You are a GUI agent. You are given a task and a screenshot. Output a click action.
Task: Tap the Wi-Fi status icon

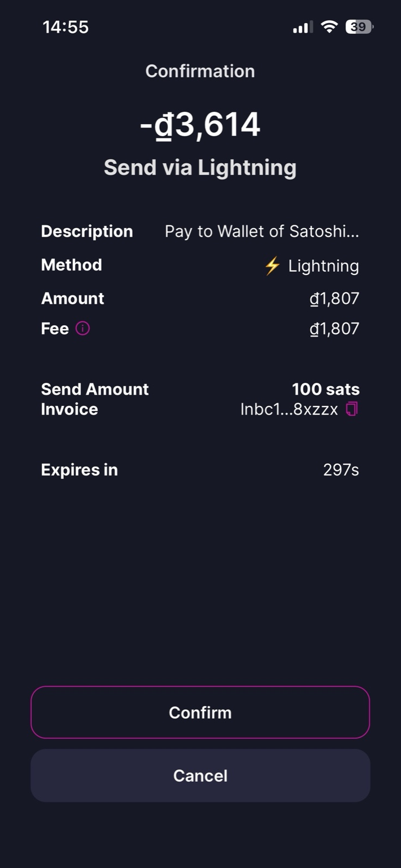point(329,27)
